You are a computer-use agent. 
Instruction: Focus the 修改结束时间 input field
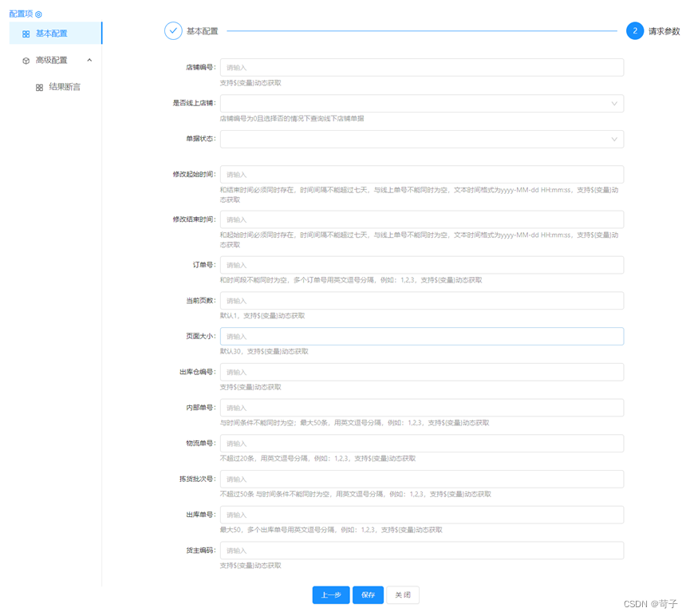[x=421, y=219]
